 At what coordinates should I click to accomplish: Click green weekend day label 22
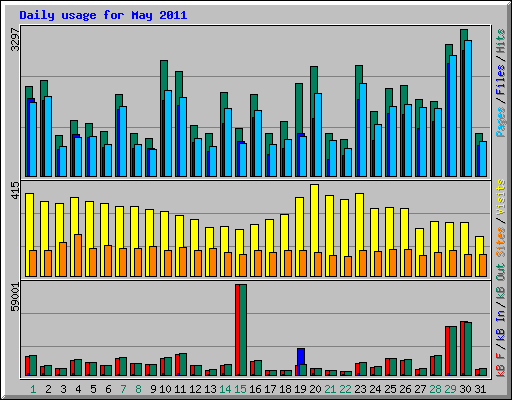pos(345,389)
